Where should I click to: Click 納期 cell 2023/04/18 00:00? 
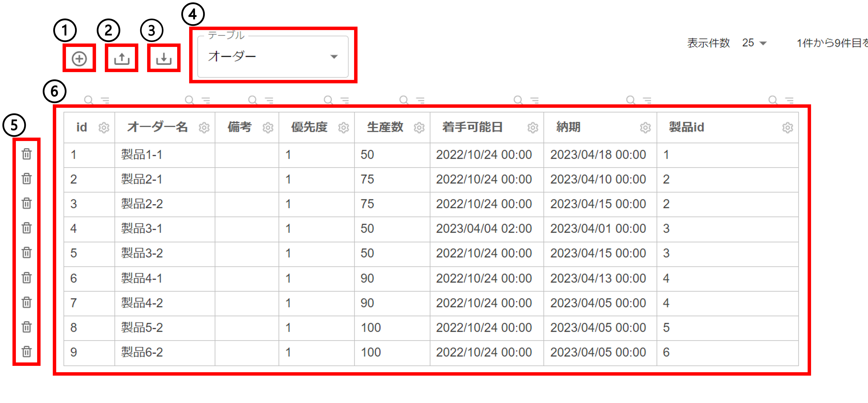600,155
